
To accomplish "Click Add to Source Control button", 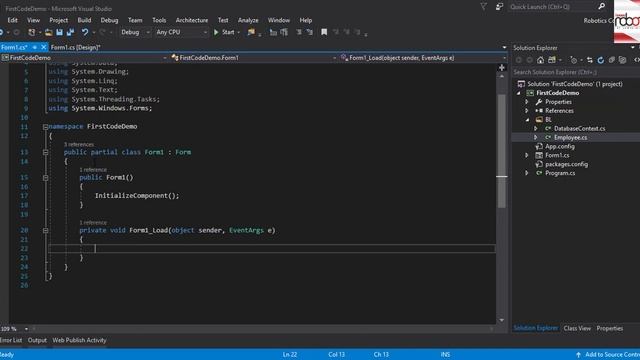I will point(608,354).
